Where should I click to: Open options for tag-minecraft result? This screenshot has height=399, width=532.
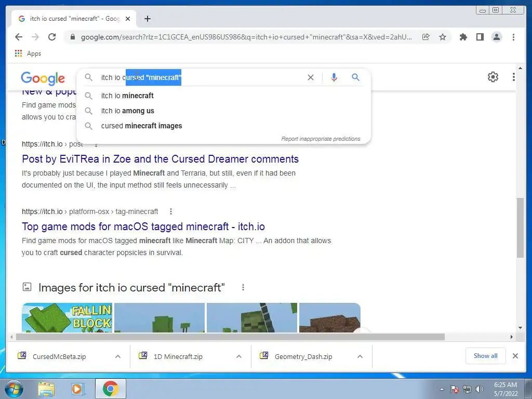[x=170, y=212]
